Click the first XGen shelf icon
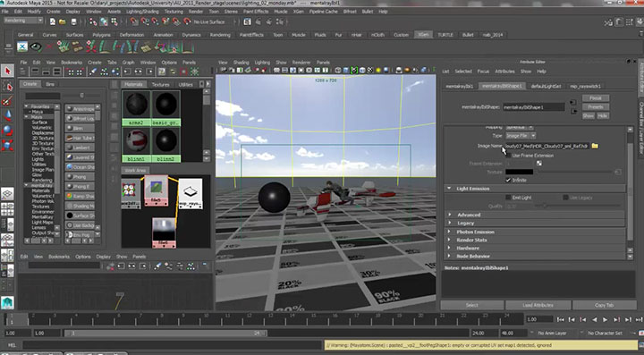644x355 pixels. click(22, 46)
